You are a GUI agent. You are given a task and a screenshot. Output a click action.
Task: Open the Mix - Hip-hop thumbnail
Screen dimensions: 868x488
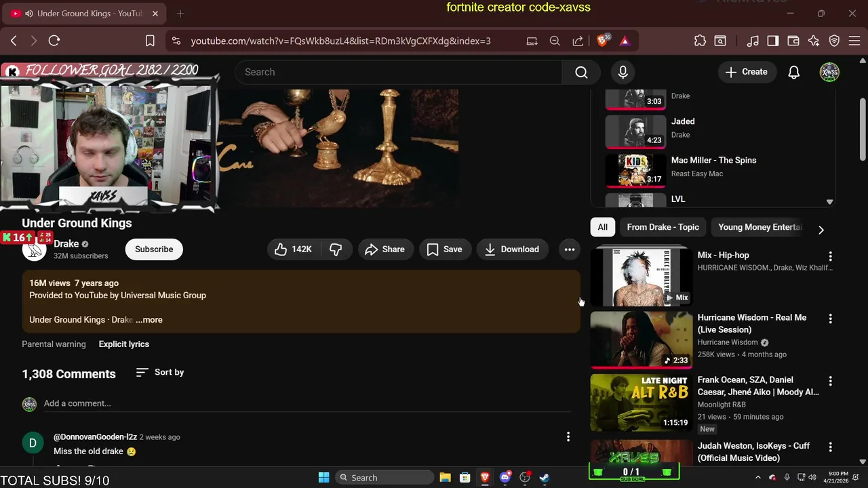[x=642, y=277]
